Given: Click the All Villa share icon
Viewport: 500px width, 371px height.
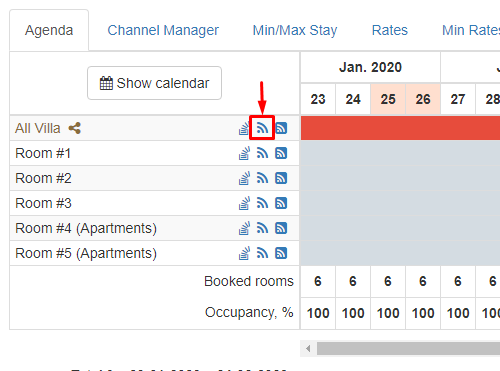Looking at the screenshot, I should [x=75, y=128].
